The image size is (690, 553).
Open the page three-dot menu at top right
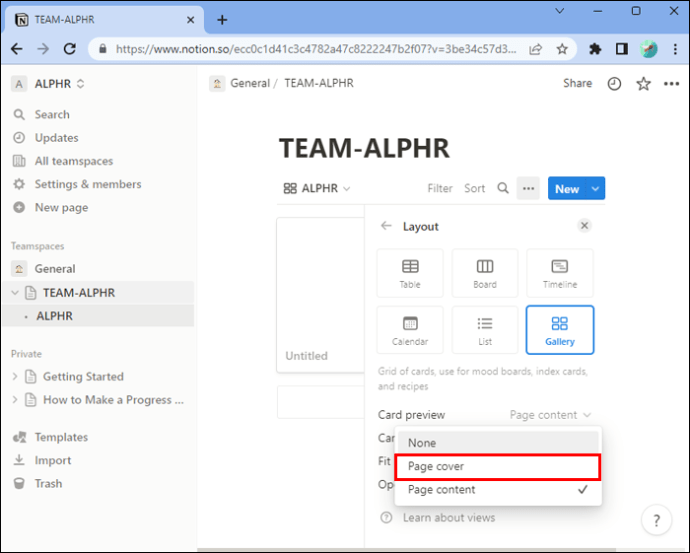click(x=672, y=84)
